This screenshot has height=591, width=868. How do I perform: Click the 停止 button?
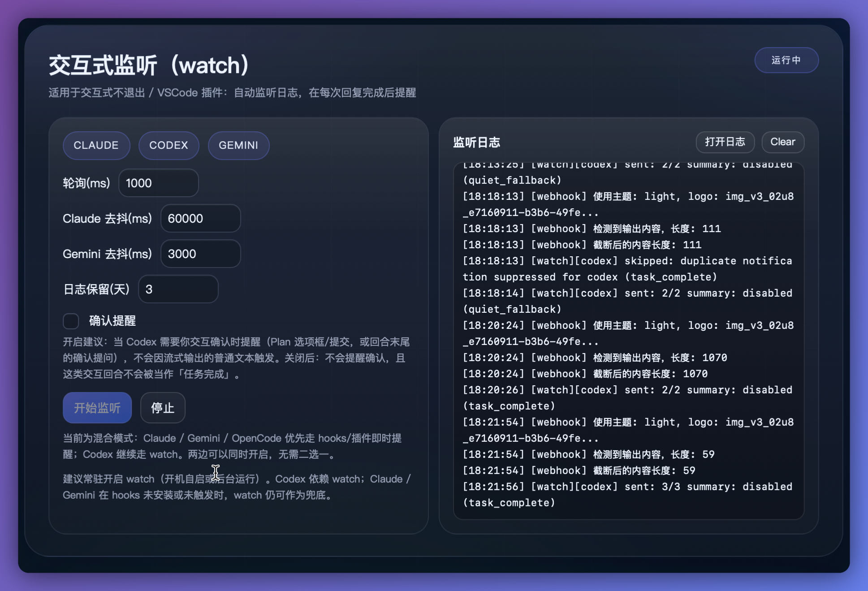tap(163, 408)
